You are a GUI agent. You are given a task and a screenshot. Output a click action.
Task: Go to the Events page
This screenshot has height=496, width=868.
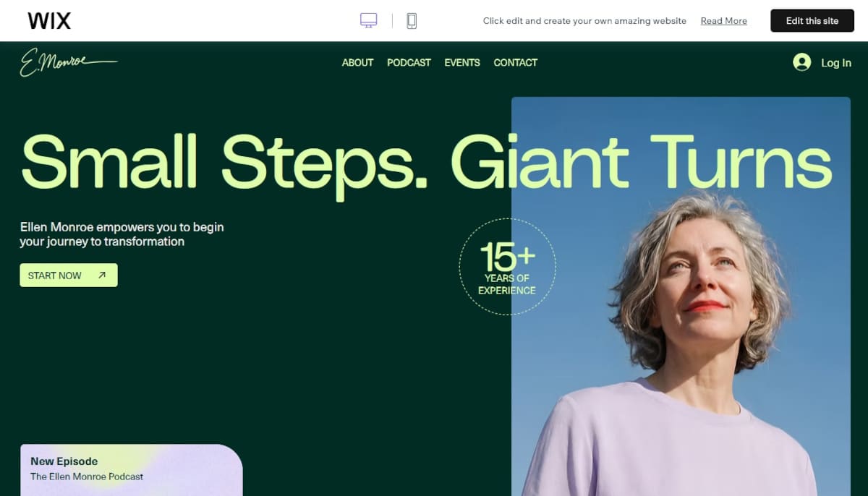[x=462, y=63]
